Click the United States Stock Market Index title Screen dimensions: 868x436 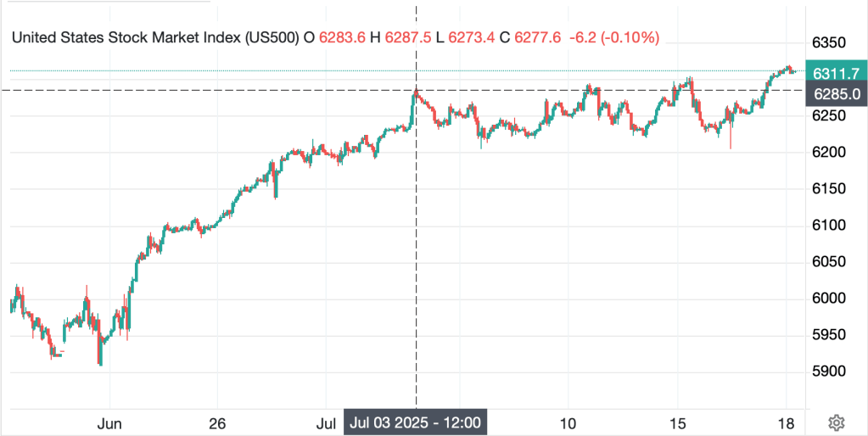pyautogui.click(x=153, y=36)
